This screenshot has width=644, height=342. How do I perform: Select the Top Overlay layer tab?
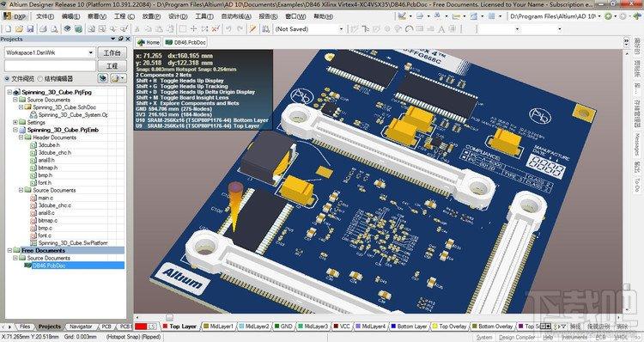tap(449, 327)
